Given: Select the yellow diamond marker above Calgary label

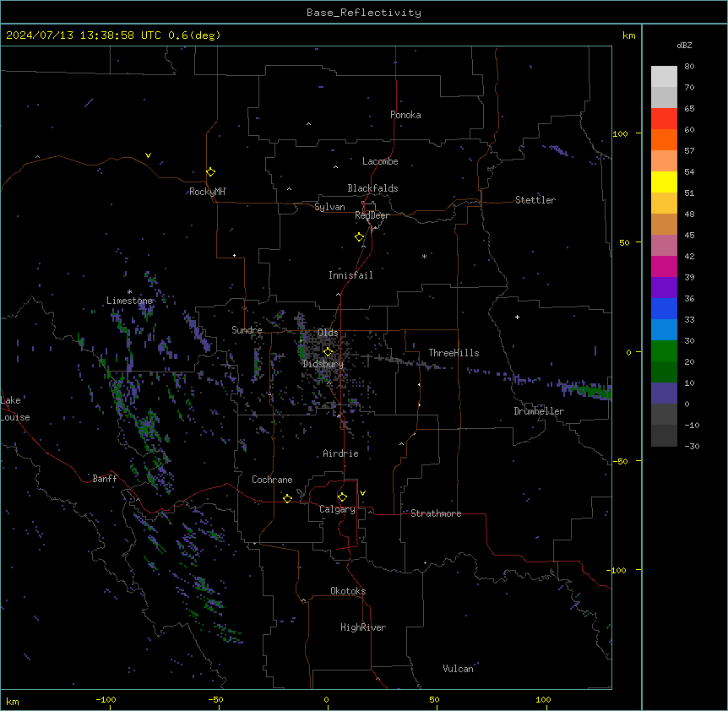Looking at the screenshot, I should [x=342, y=497].
